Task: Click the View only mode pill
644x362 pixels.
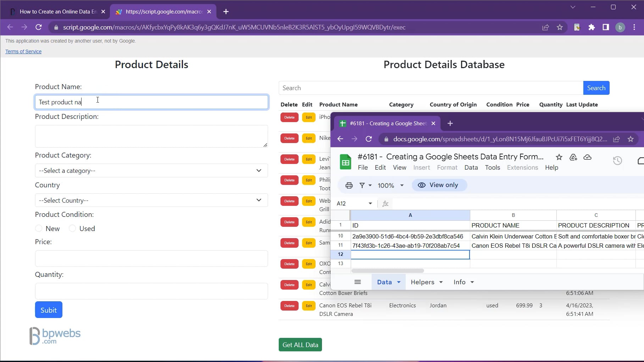Action: coord(439,185)
